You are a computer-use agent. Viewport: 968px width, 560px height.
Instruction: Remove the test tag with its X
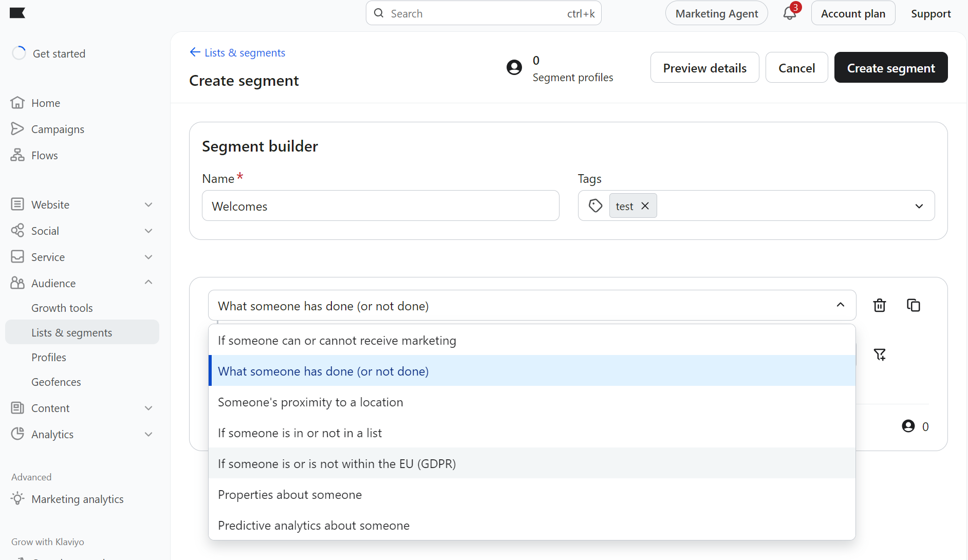coord(645,206)
